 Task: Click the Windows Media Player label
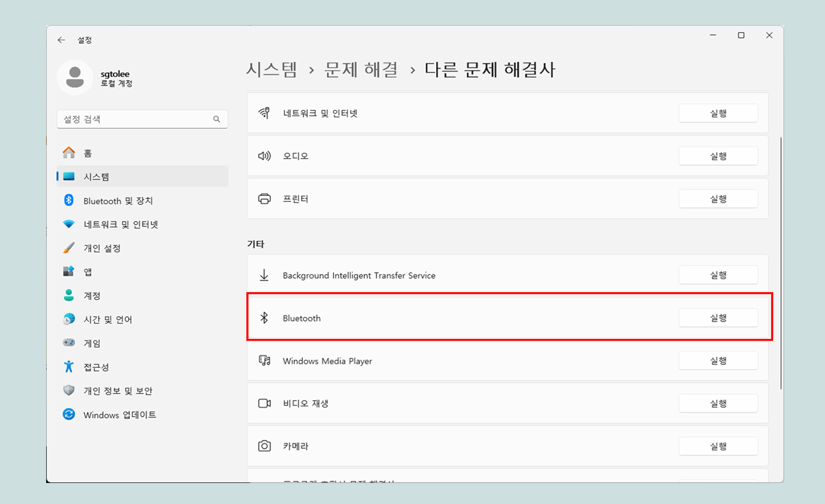tap(328, 361)
